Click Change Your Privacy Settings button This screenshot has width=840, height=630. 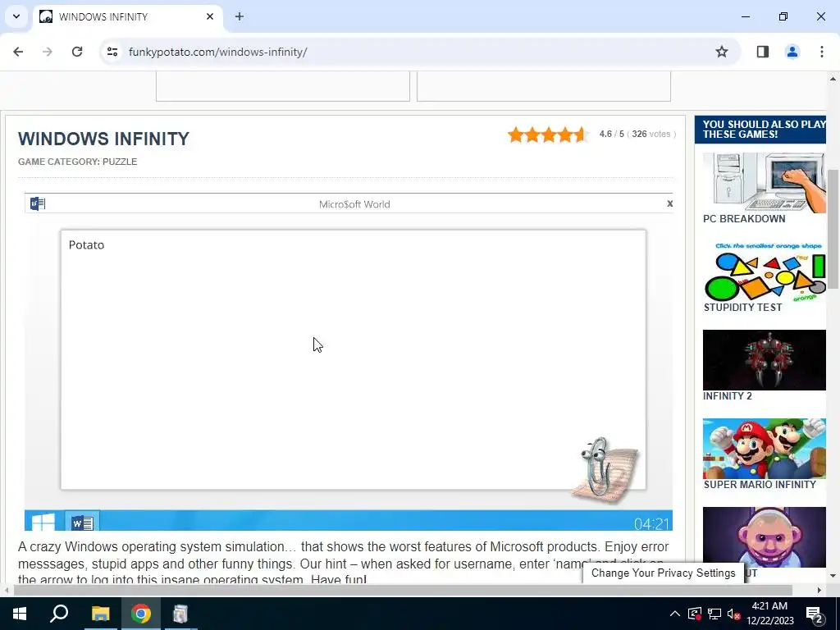point(663,573)
